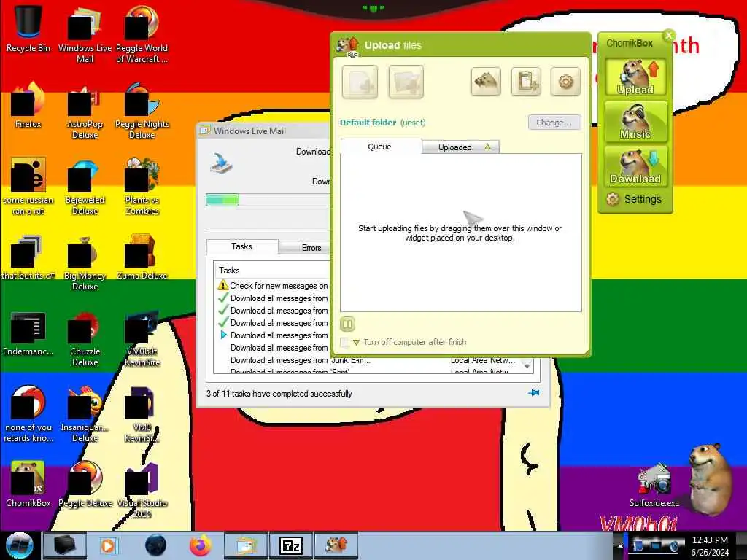
Task: Select the Peggle World of Warcraft desktop icon
Action: [142, 34]
